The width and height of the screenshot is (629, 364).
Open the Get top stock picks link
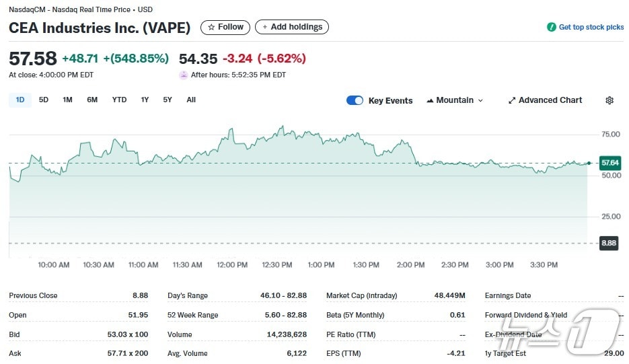point(591,28)
